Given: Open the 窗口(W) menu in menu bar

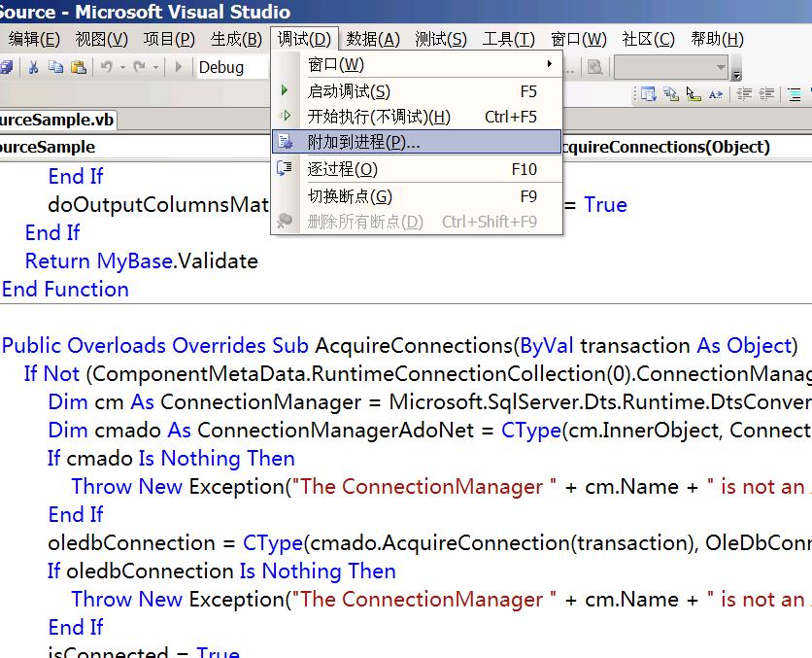Looking at the screenshot, I should pyautogui.click(x=579, y=39).
